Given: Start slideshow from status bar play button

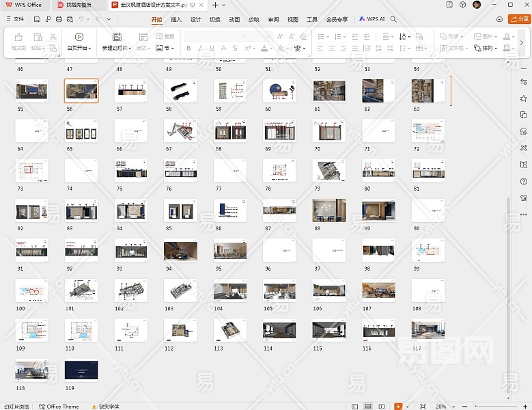Looking at the screenshot, I should click(x=398, y=406).
